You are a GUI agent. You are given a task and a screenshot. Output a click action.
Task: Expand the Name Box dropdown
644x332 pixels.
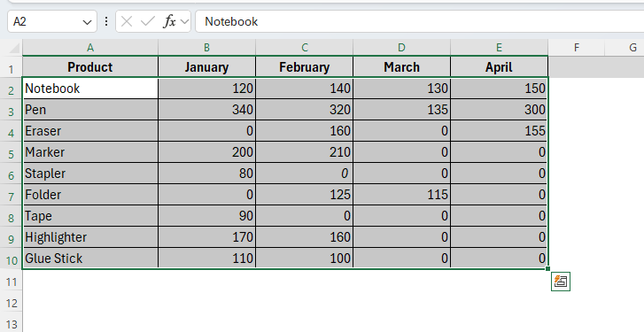click(x=87, y=22)
